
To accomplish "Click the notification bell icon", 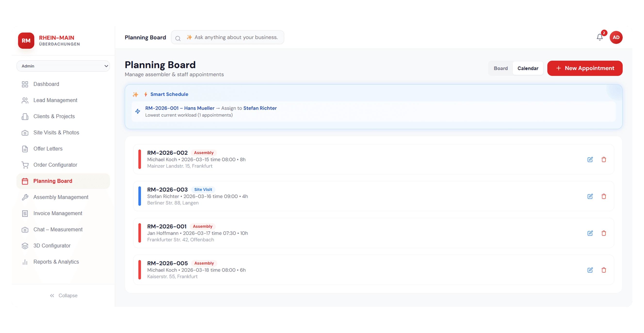I will tap(599, 37).
